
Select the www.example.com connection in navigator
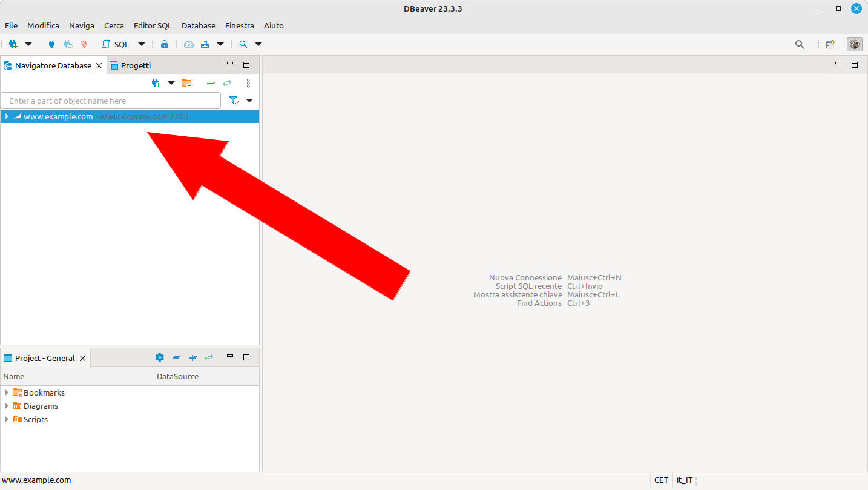130,116
